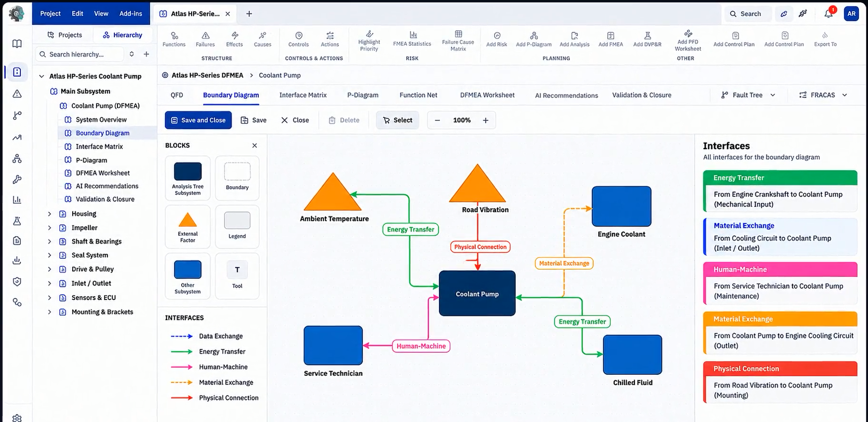Viewport: 868px width, 422px height.
Task: Select the Legend block
Action: click(237, 227)
